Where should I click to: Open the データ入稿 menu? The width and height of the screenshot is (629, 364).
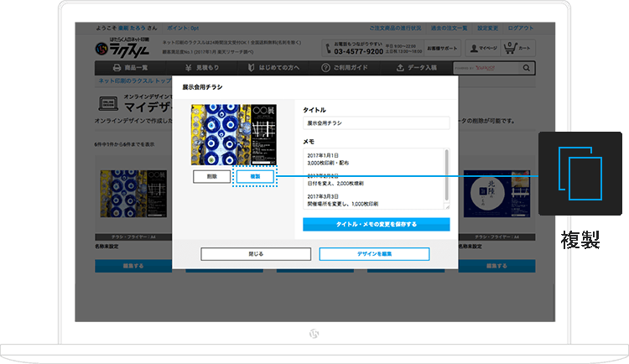point(416,68)
